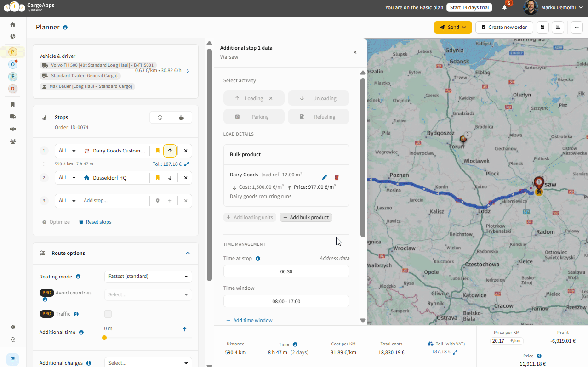Click the Routing mode info icon

[78, 277]
